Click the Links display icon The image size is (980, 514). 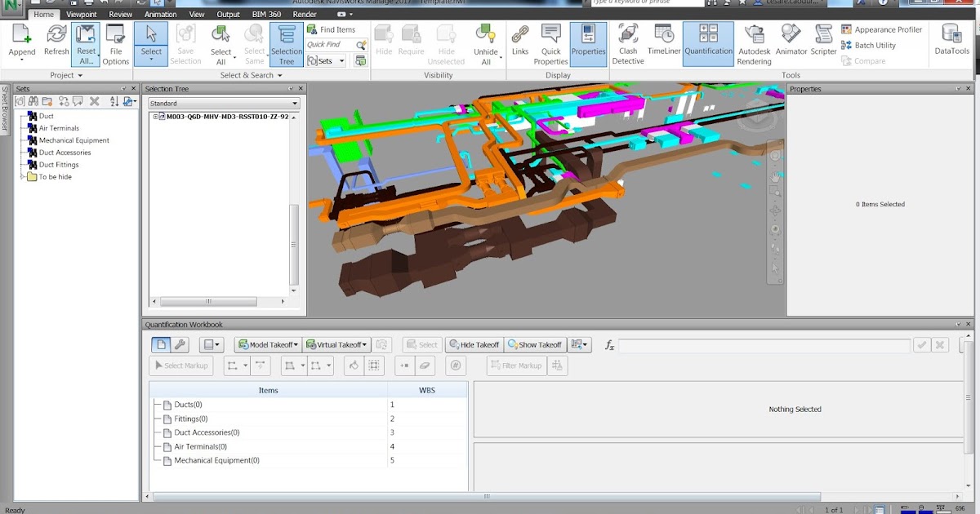(x=520, y=34)
